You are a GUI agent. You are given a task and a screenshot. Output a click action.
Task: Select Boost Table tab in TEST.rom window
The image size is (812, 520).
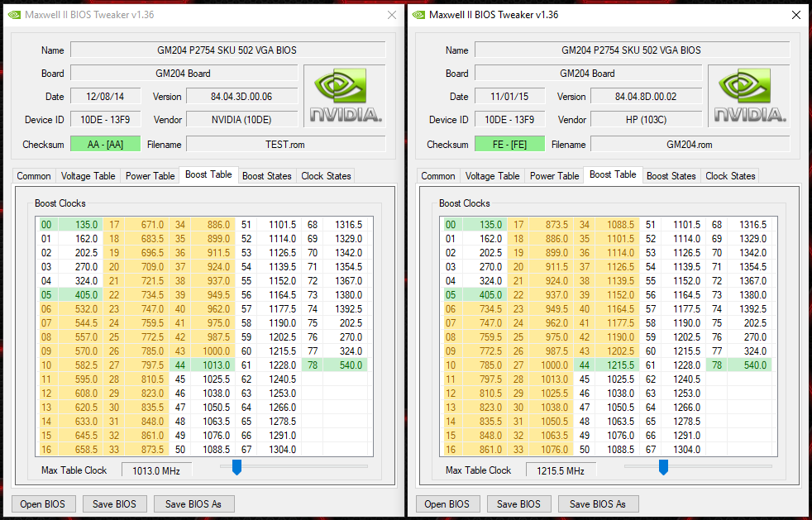[208, 174]
